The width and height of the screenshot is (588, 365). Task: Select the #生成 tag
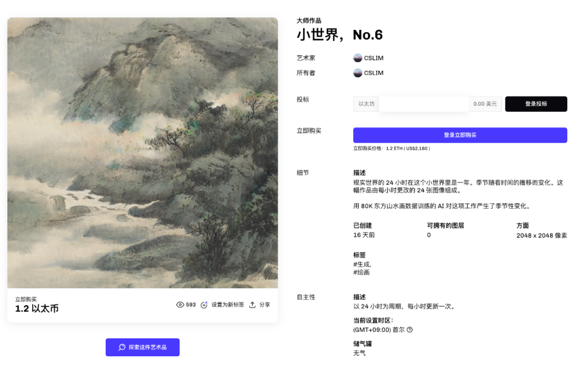point(362,264)
